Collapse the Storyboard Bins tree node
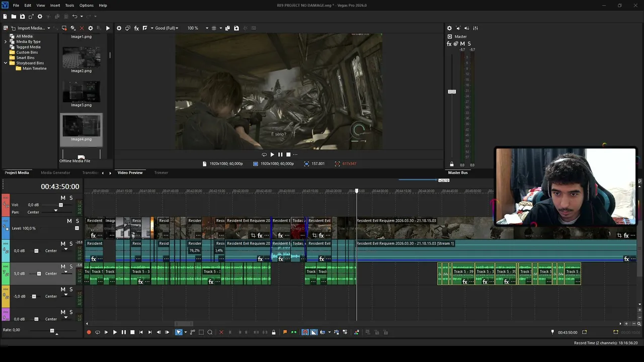Viewport: 644px width, 362px height. click(x=6, y=63)
